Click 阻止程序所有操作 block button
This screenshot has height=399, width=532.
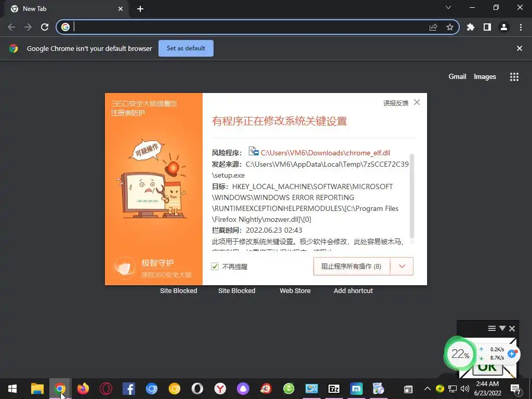[352, 267]
